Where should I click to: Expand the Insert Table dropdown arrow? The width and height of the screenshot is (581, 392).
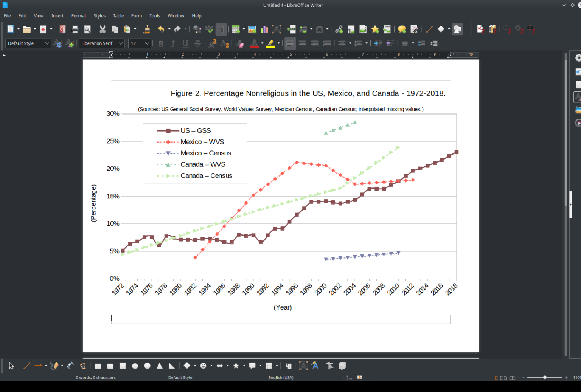[244, 29]
